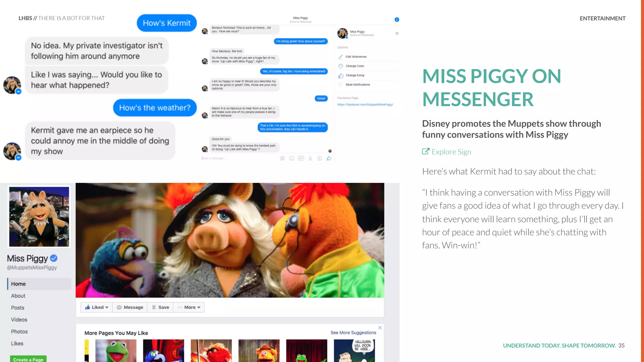Click the Miss Piggy conversation title in Messenger header
The image size is (644, 362).
300,18
